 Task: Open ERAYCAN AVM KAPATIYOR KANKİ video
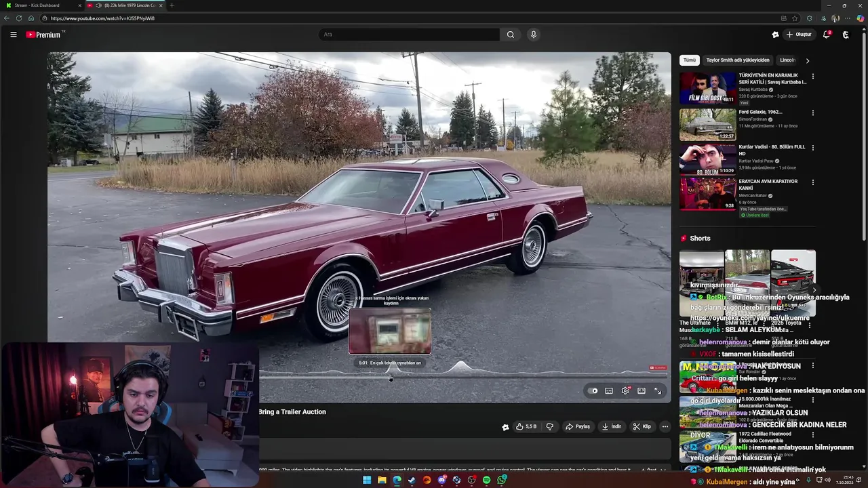pos(708,194)
